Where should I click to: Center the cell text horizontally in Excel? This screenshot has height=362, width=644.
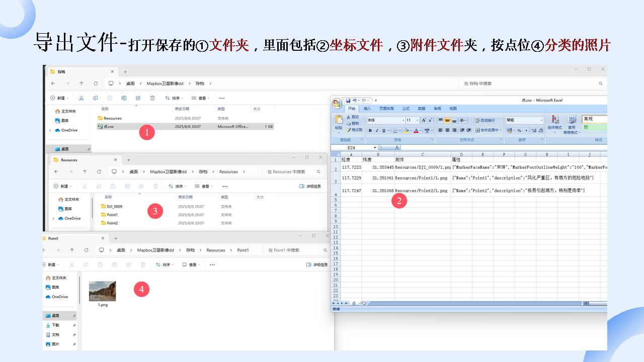coord(447,130)
